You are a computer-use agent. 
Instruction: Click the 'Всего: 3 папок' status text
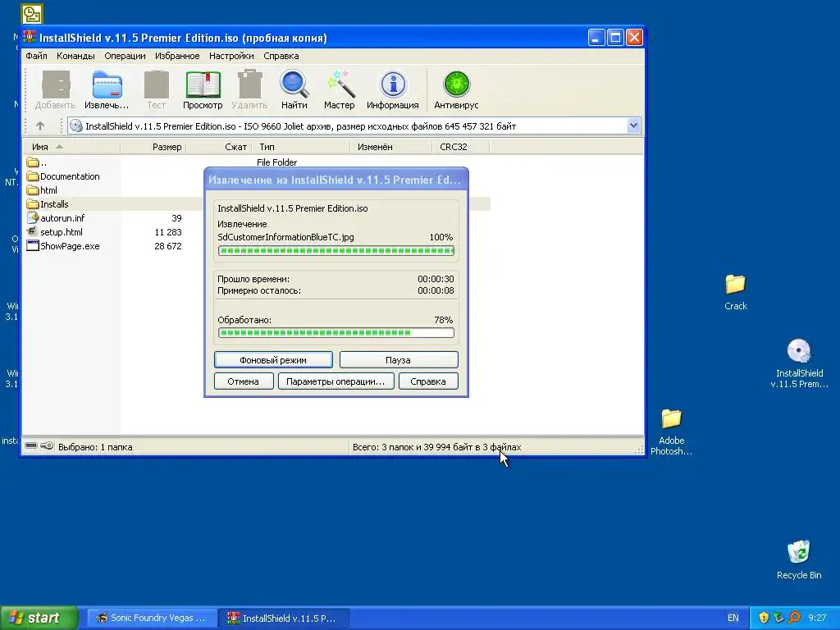(436, 447)
